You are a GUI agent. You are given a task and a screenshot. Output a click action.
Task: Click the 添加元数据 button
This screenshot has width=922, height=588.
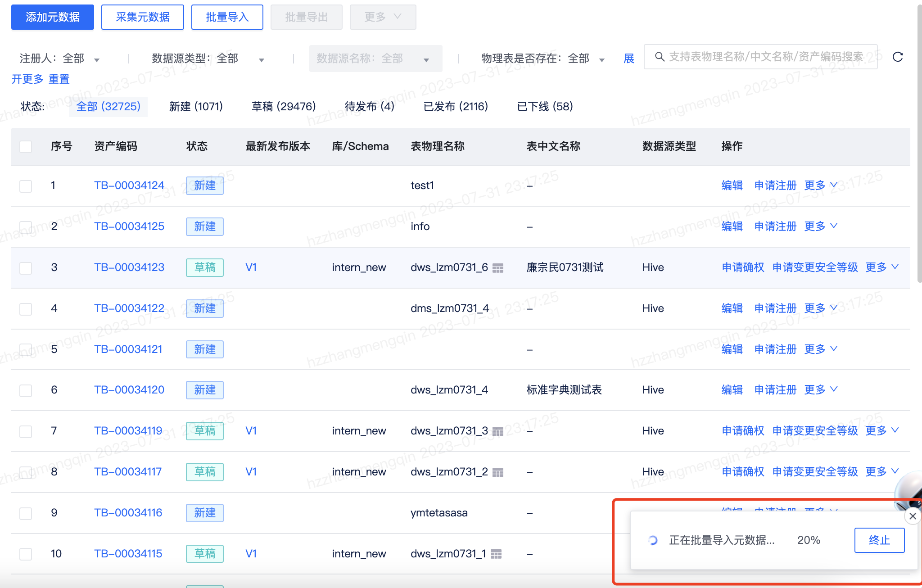pos(53,17)
